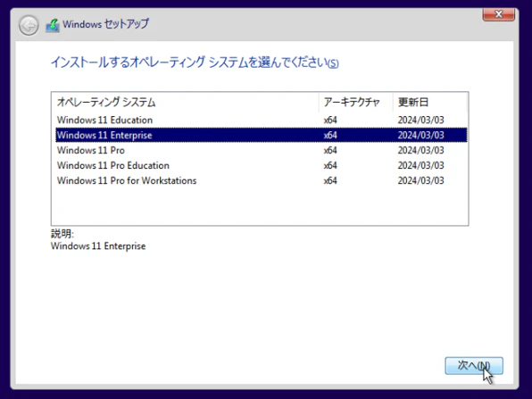Click x64 in the Windows 11 Pro row
Image resolution: width=532 pixels, height=399 pixels.
pyautogui.click(x=330, y=150)
